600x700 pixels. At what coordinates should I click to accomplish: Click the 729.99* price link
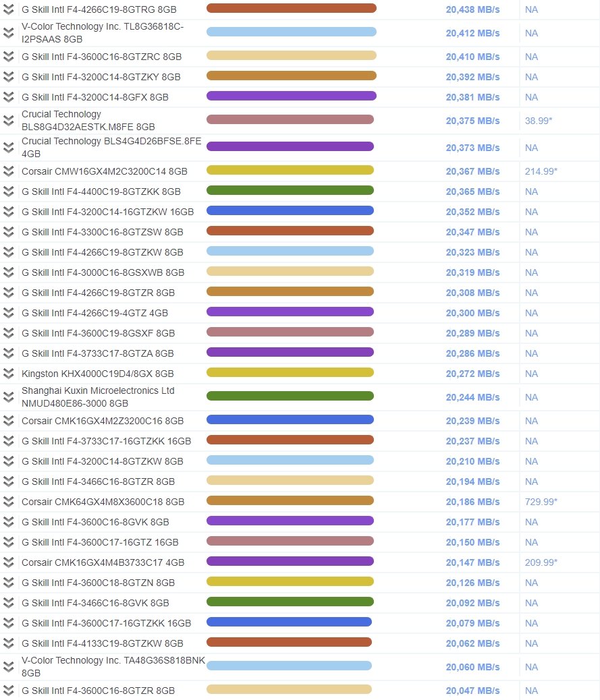pos(541,502)
